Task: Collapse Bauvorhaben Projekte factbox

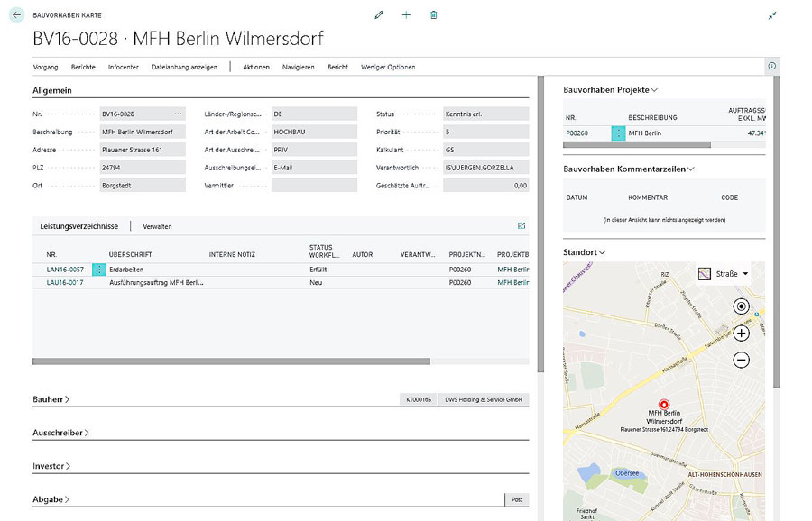Action: tap(611, 89)
